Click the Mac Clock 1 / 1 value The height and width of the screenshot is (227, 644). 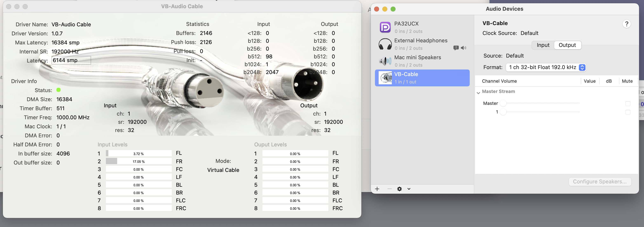tap(61, 126)
